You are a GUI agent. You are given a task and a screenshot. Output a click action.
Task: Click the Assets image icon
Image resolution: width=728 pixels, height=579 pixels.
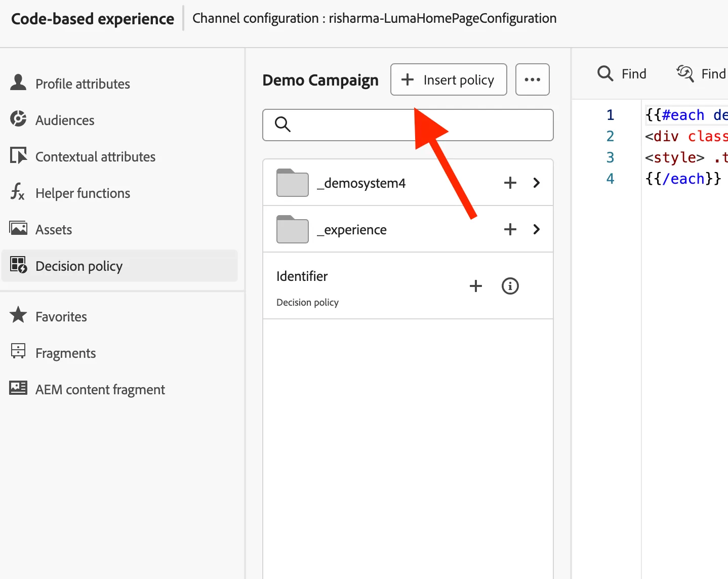point(18,229)
